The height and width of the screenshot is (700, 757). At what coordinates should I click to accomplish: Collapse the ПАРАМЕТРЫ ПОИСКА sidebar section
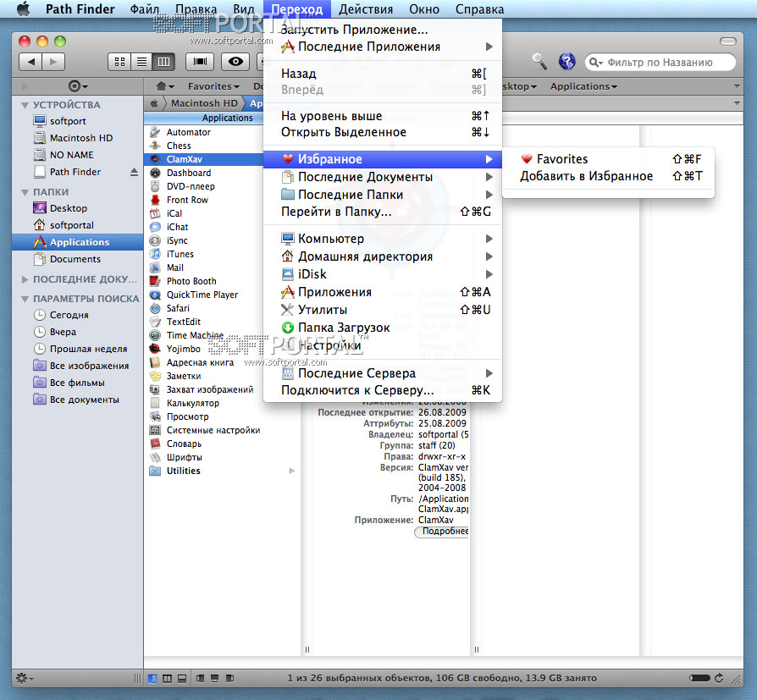[25, 299]
